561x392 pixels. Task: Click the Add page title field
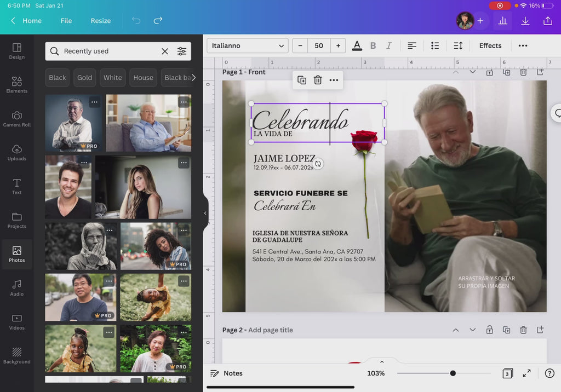271,330
